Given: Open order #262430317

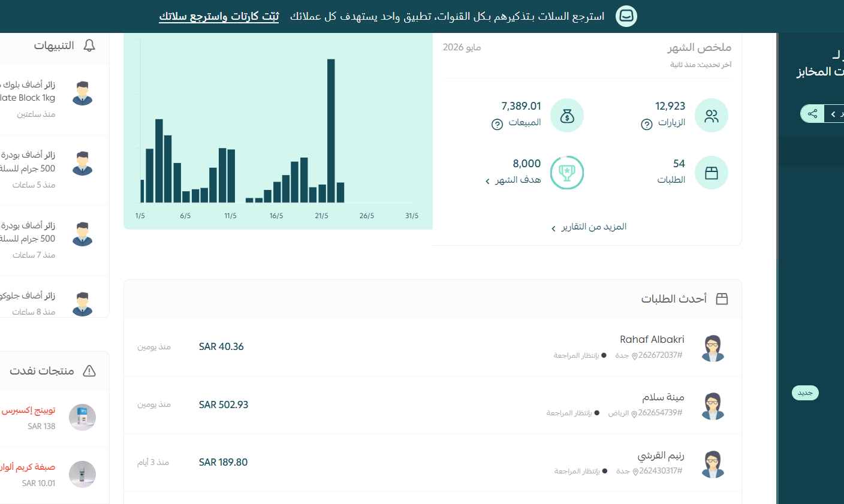Looking at the screenshot, I should [661, 470].
